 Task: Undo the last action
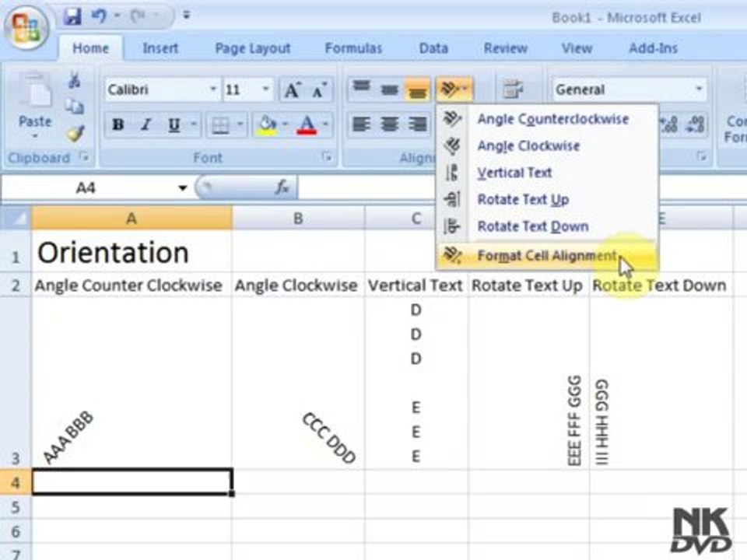[x=99, y=16]
